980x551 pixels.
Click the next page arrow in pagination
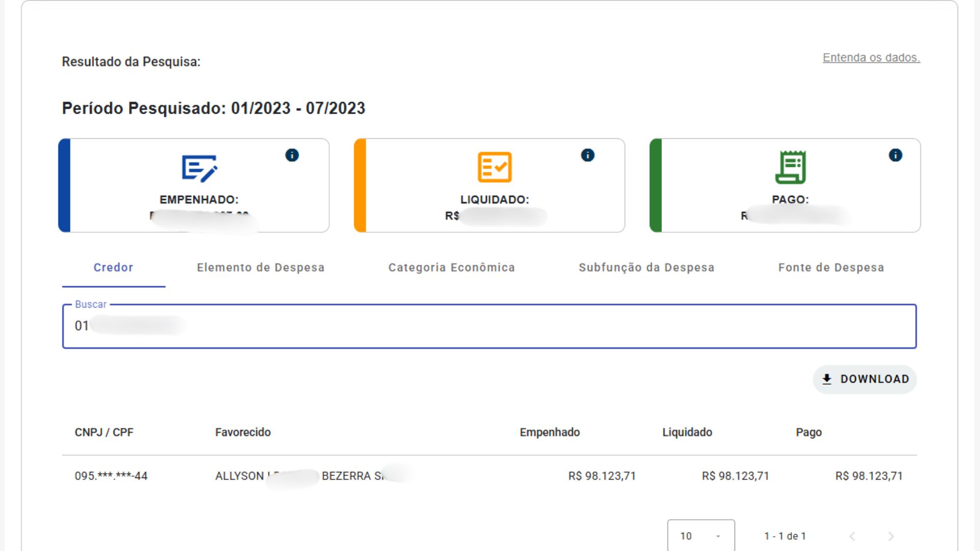pos(891,536)
